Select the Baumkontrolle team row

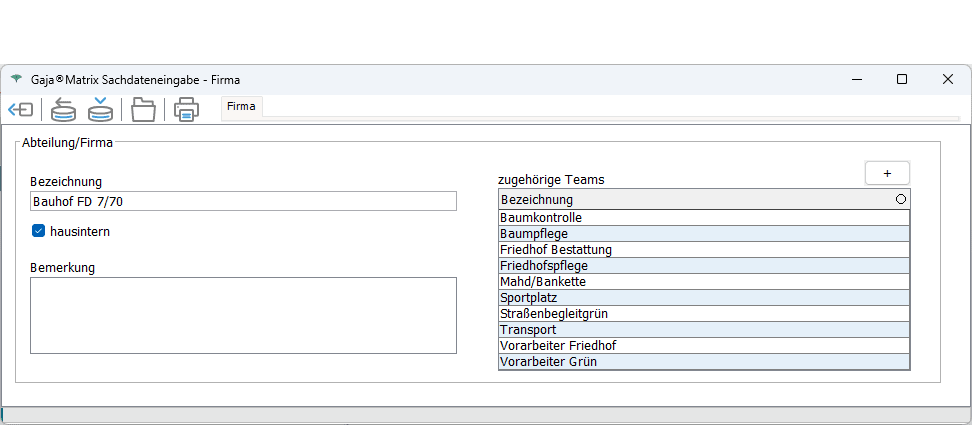[703, 217]
